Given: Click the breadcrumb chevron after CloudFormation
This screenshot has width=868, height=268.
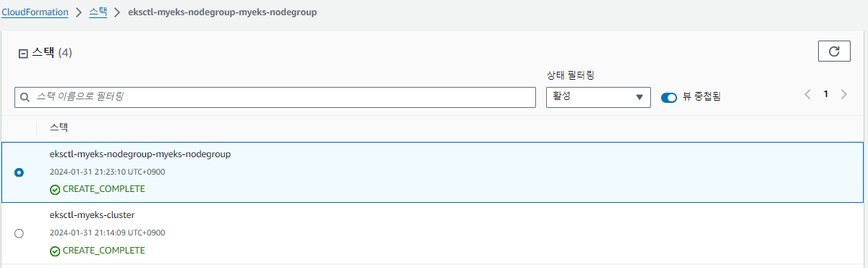Looking at the screenshot, I should (x=80, y=13).
